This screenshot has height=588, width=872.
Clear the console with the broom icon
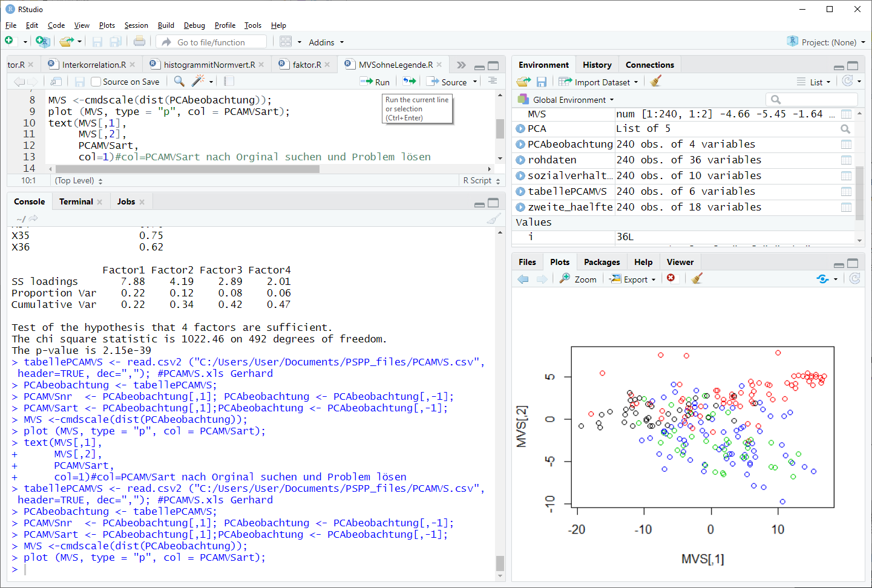[494, 219]
